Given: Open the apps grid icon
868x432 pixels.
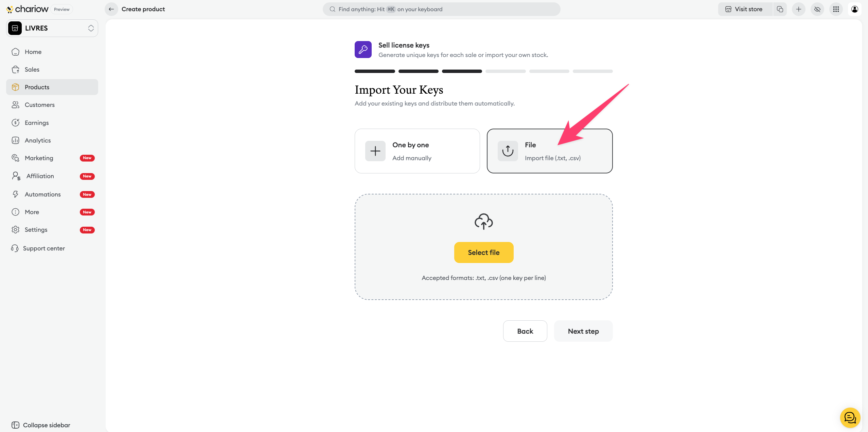Looking at the screenshot, I should 836,9.
